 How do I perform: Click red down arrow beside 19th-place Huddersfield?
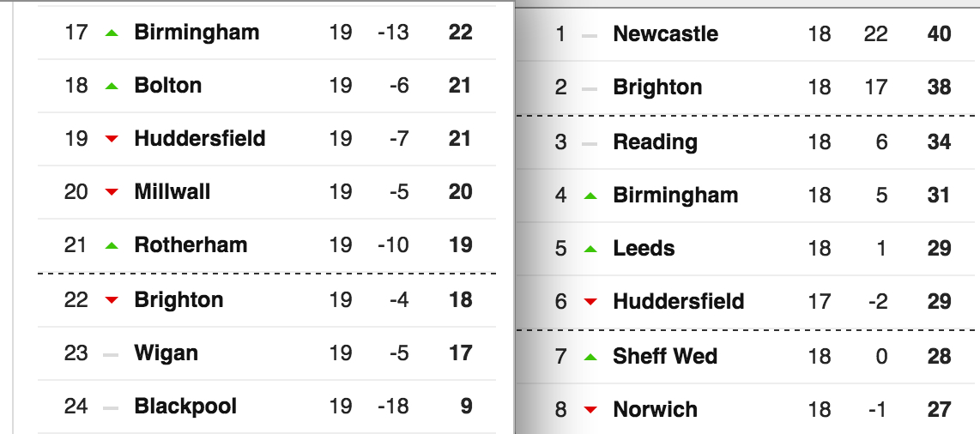coord(112,139)
